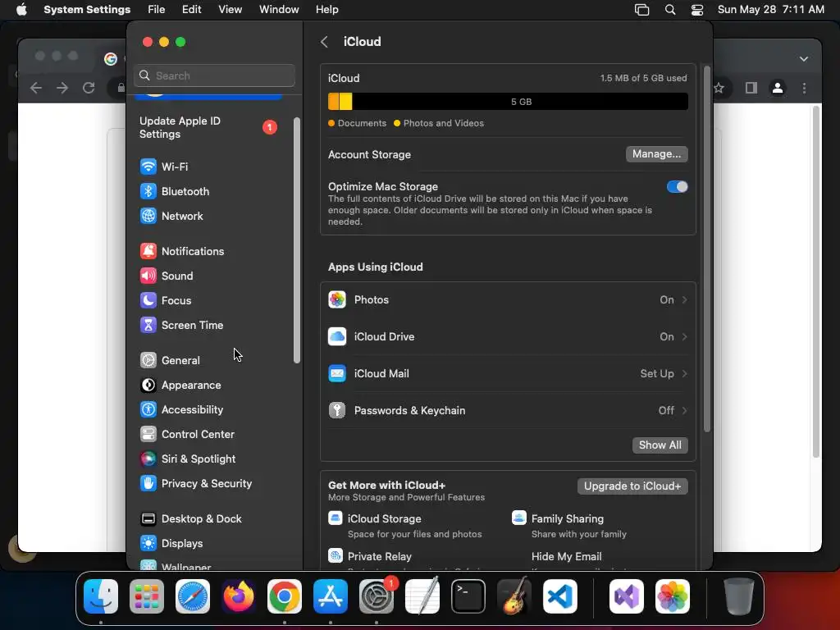
Task: Go back from iCloud pane
Action: coord(324,42)
